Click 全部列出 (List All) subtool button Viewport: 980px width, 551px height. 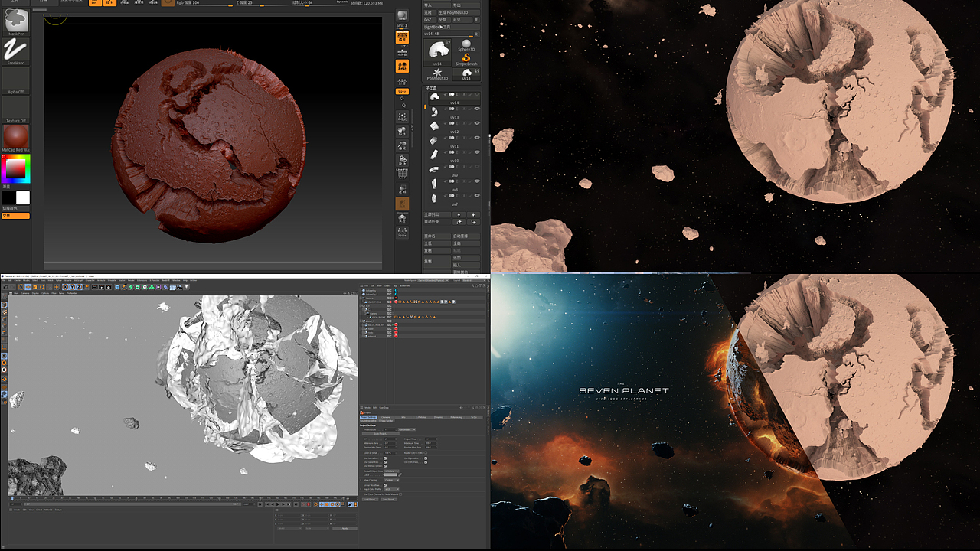[x=436, y=214]
